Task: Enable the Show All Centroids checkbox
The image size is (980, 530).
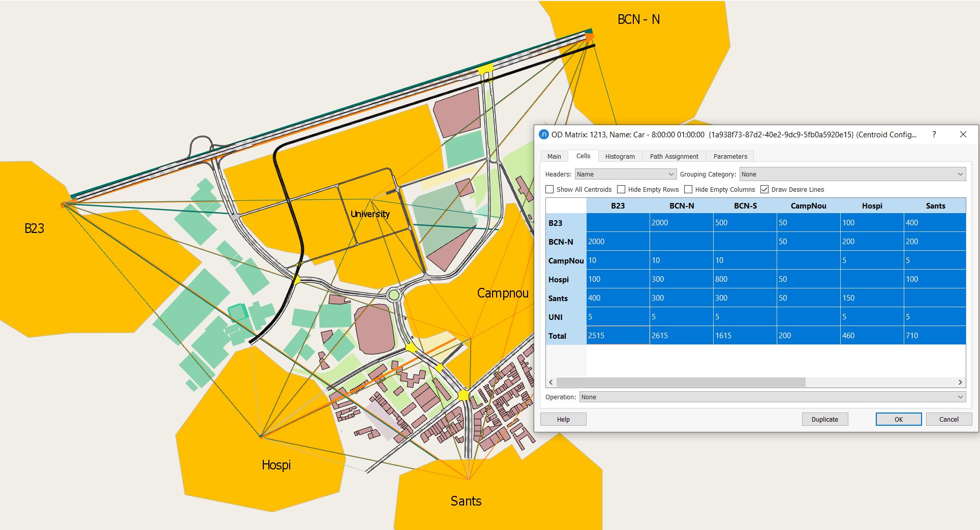Action: point(549,189)
